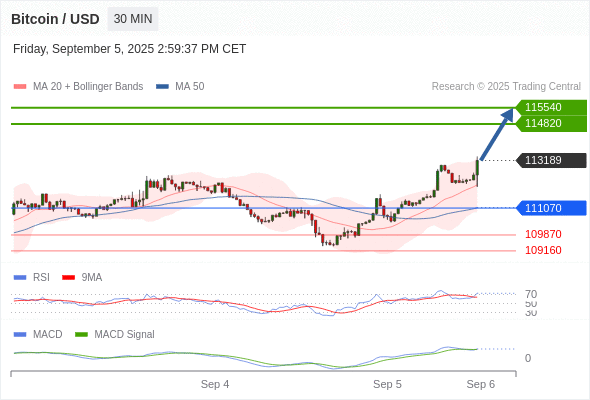Image resolution: width=590 pixels, height=400 pixels.
Task: Click the 30 MIN timeframe badge
Action: click(133, 19)
